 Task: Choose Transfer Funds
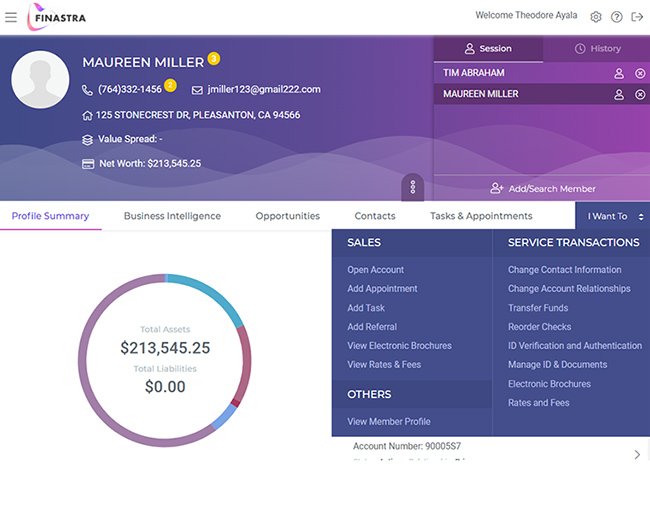pyautogui.click(x=538, y=308)
